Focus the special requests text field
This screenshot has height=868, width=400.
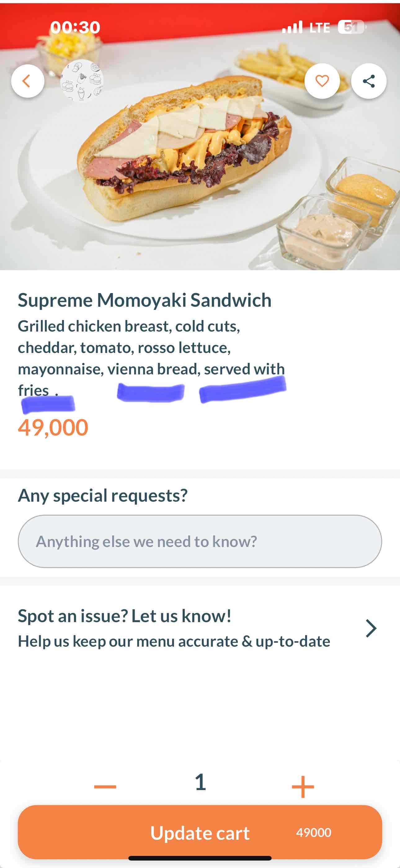click(x=200, y=541)
